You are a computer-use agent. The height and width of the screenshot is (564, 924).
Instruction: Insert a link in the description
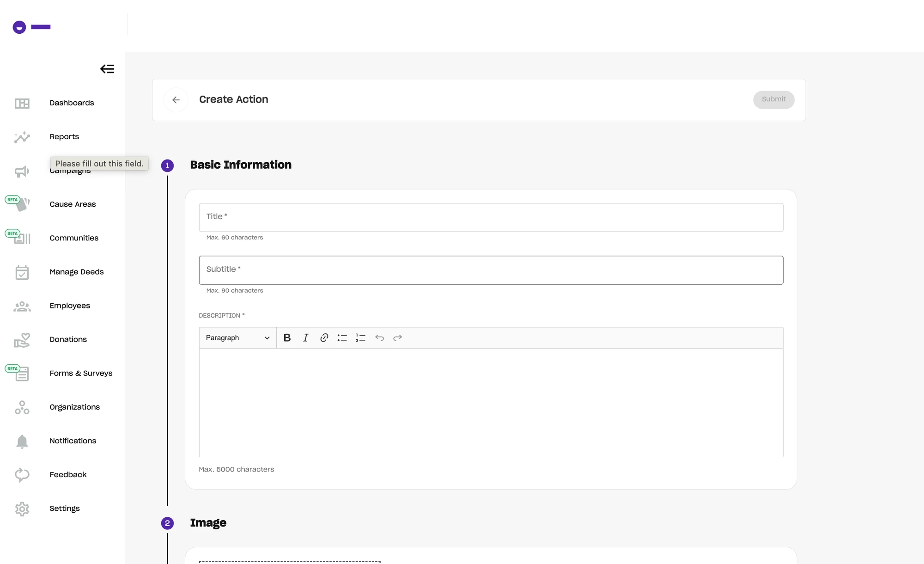324,338
